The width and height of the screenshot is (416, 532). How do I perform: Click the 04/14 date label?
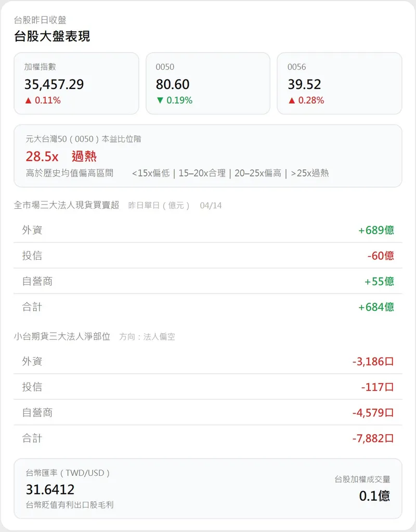click(x=211, y=206)
